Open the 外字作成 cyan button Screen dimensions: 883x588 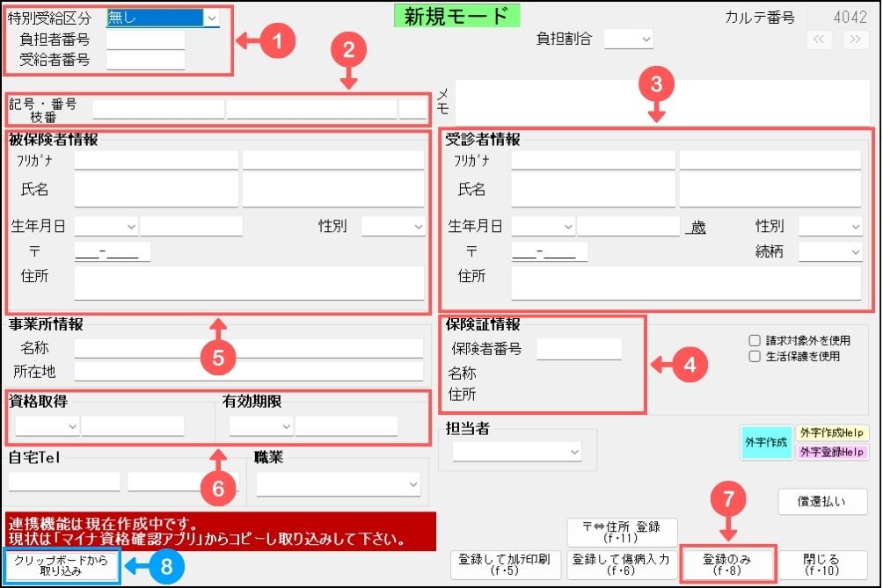(x=765, y=443)
